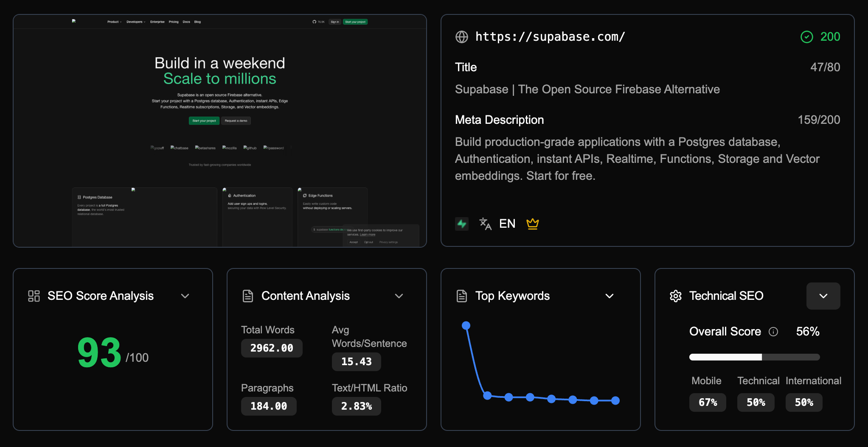The image size is (868, 447).
Task: Click the 93 SEO score value
Action: pos(99,353)
